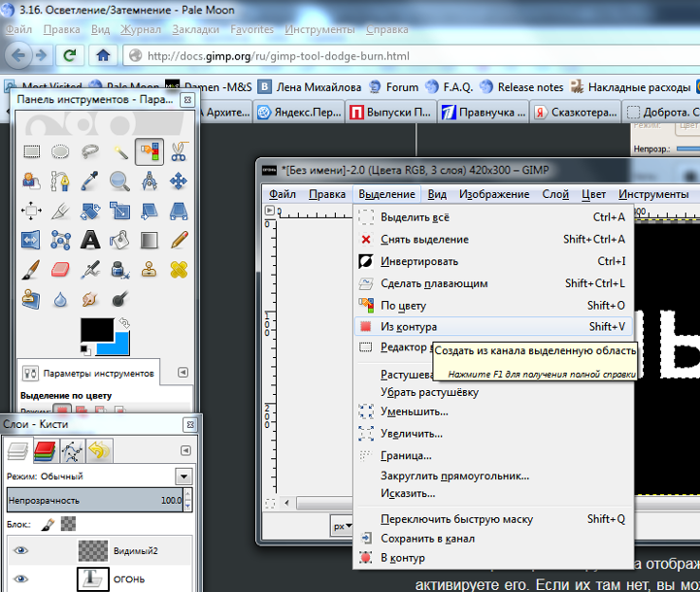The height and width of the screenshot is (592, 700).
Task: Go back in Pale Moon browser
Action: [18, 55]
